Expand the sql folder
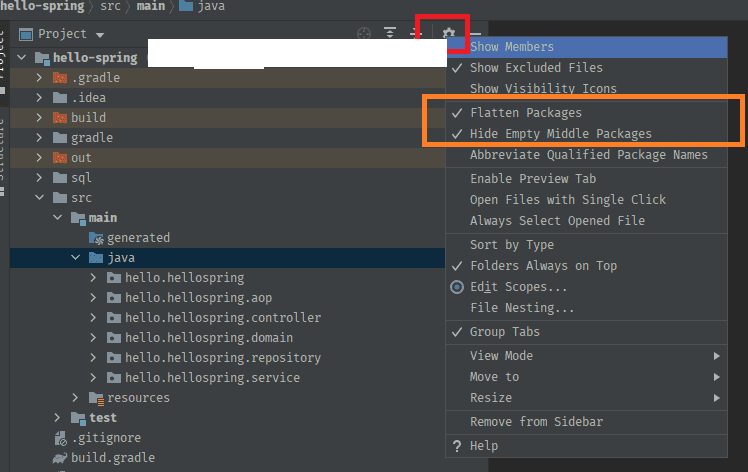This screenshot has width=748, height=472. click(x=39, y=178)
